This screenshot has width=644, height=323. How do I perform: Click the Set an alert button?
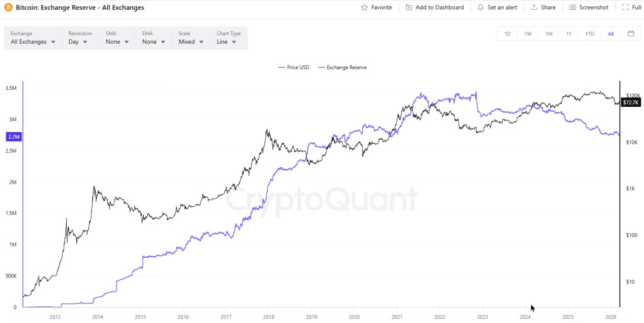[x=502, y=7]
